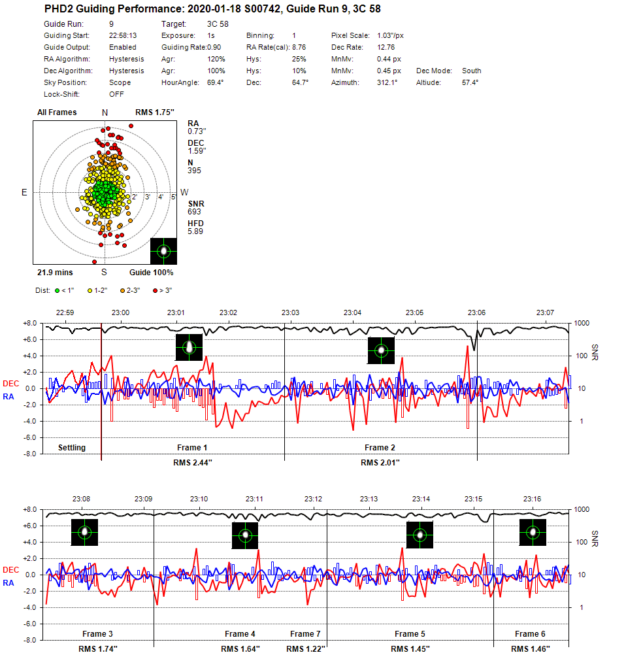Screen dimensions: 626x672
Task: Select the Lock-Shift value 'OFF'
Action: [116, 94]
